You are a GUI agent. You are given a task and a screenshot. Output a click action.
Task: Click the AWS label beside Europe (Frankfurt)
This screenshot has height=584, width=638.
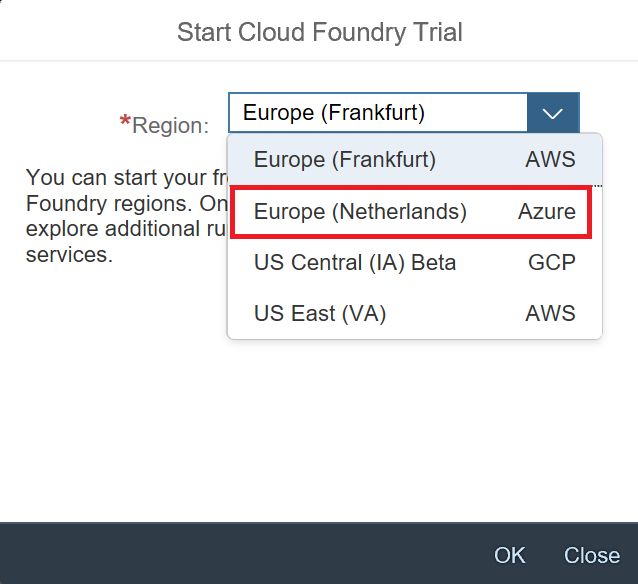[x=550, y=159]
